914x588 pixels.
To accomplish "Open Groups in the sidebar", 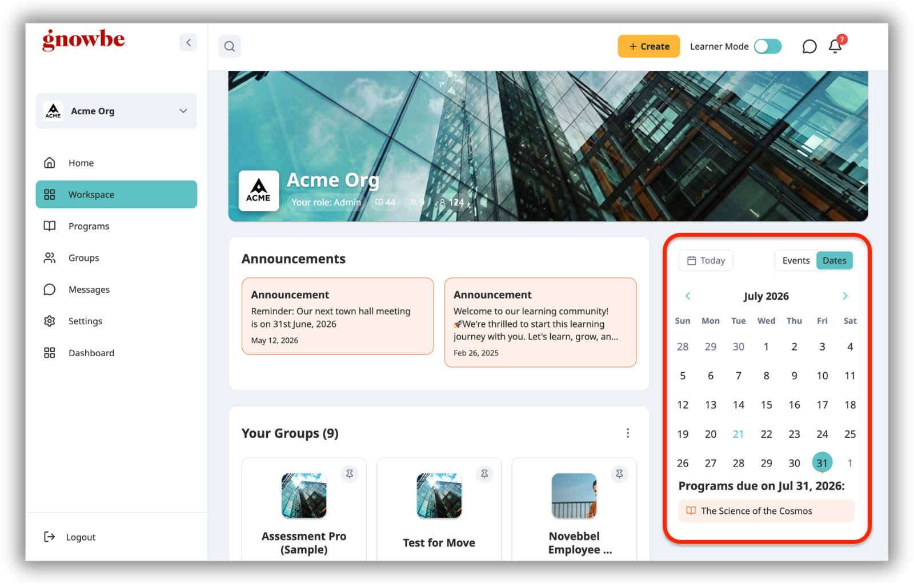I will click(117, 258).
